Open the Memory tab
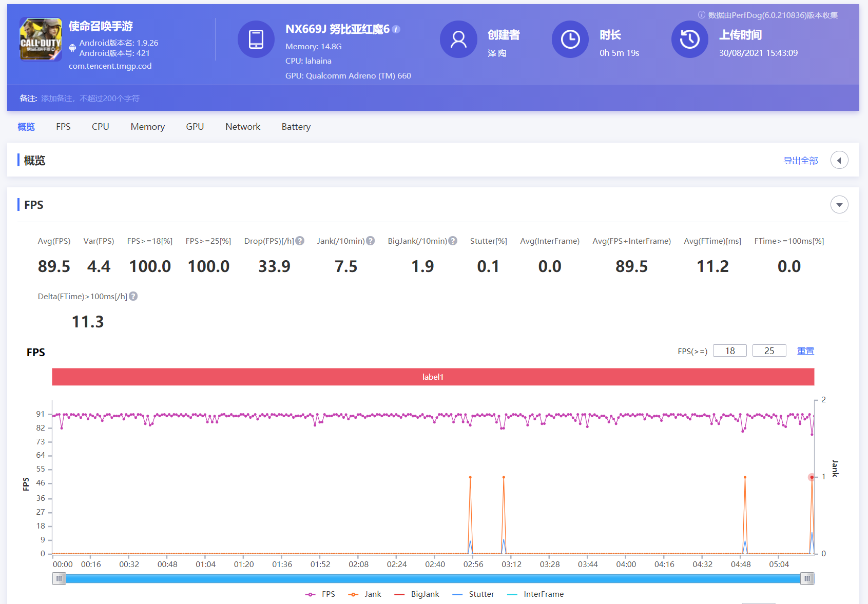The height and width of the screenshot is (604, 868). click(148, 127)
